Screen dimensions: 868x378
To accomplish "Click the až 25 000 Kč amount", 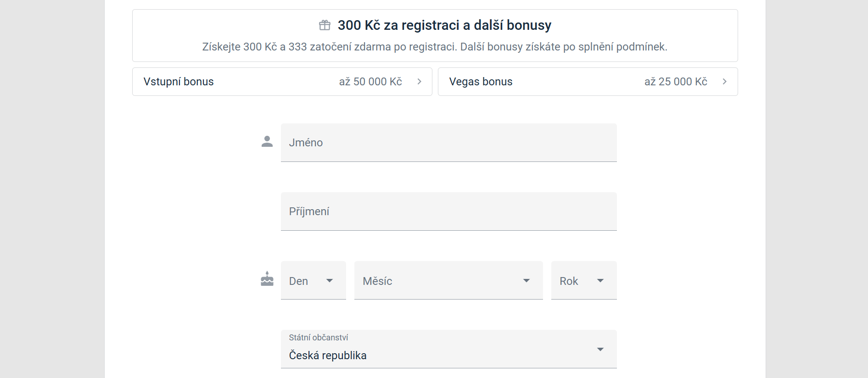I will (676, 82).
